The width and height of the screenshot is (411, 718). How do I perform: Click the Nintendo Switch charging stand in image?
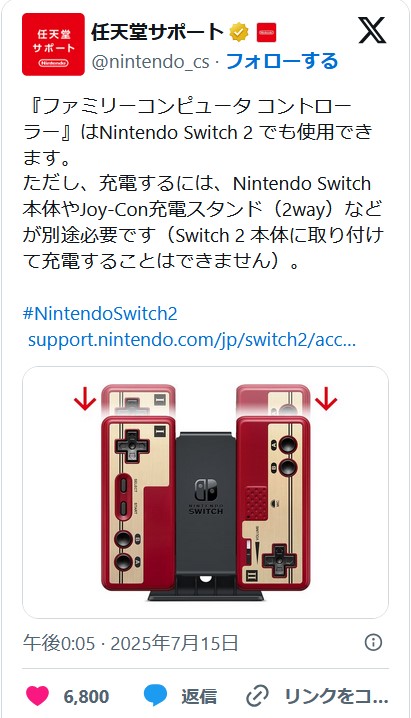click(206, 516)
